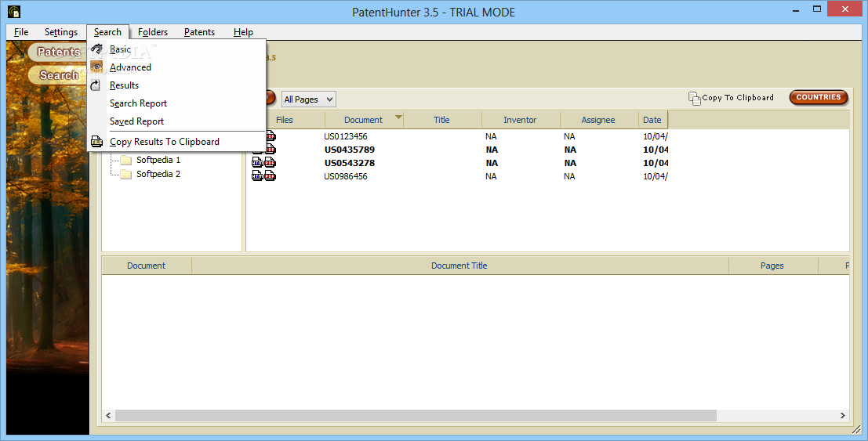
Task: Click the horizontal scrollbar left arrow
Action: pos(108,416)
